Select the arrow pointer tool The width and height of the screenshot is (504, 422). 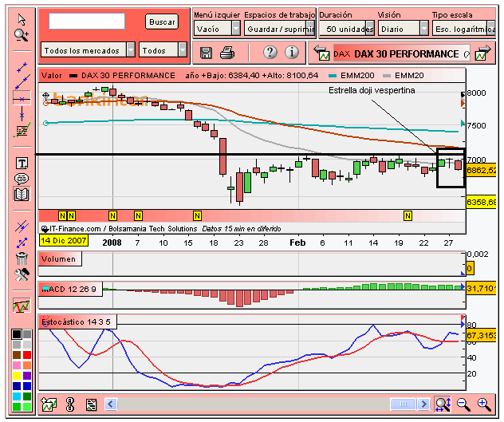click(22, 19)
